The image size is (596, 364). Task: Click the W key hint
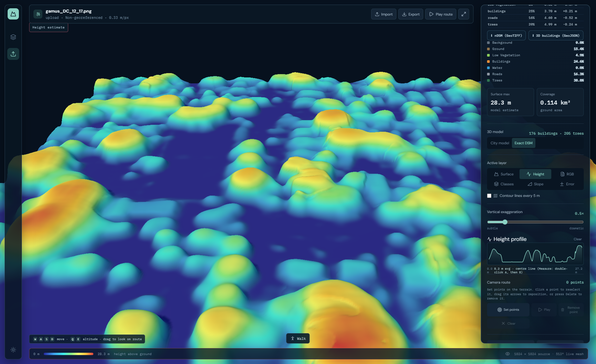point(35,339)
